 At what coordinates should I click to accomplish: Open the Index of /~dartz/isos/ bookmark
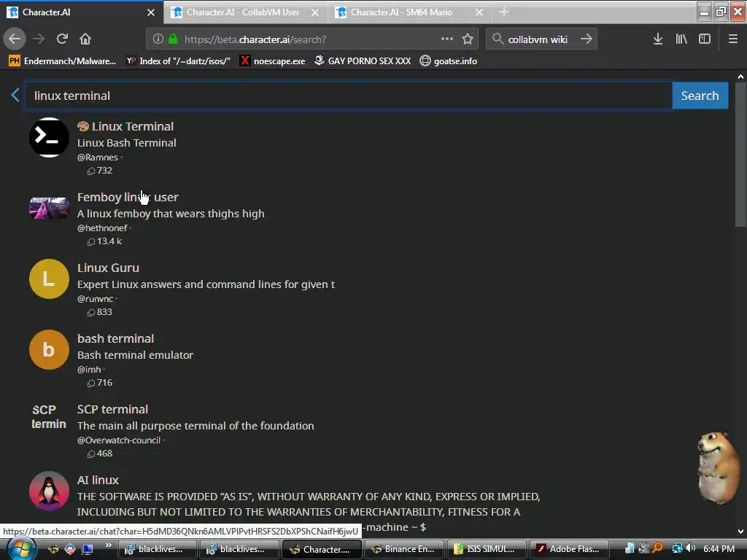pos(178,61)
